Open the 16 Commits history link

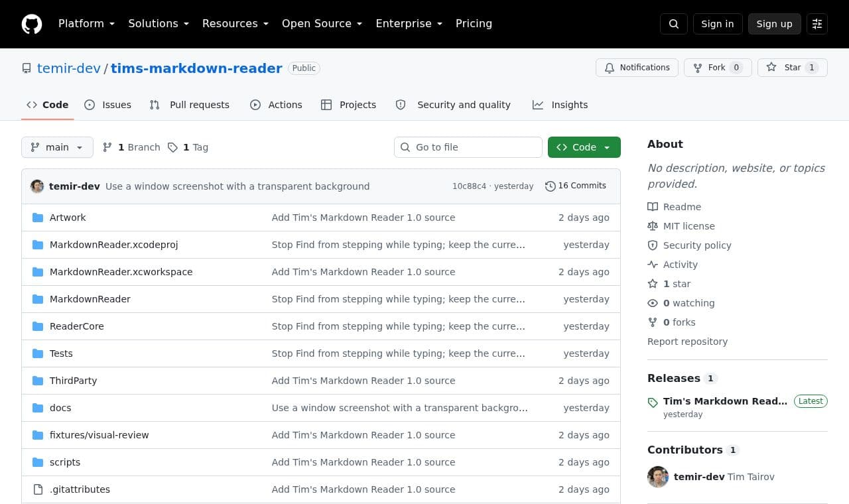point(576,186)
